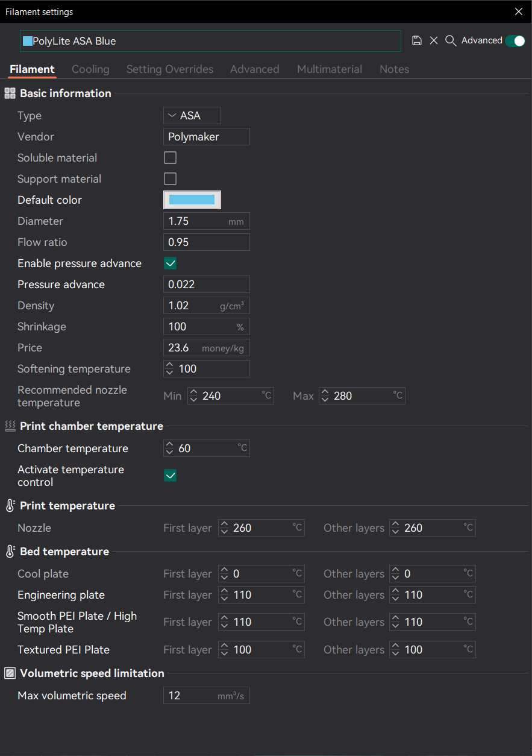Click the Bed temperature thermometer icon
Image resolution: width=532 pixels, height=756 pixels.
tap(10, 552)
